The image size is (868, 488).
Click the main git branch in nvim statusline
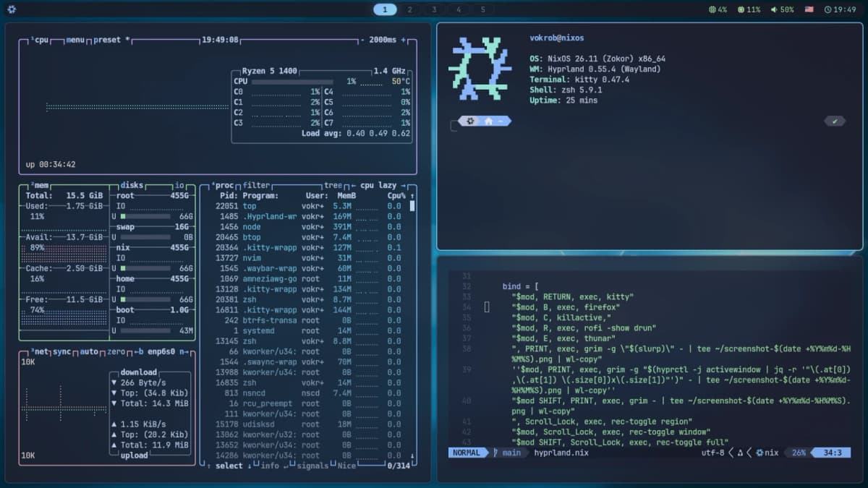pyautogui.click(x=507, y=453)
